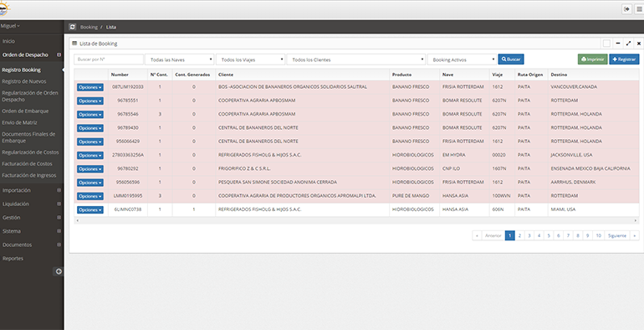This screenshot has width=644, height=330.
Task: Open Documentos Finales de Embarque sidebar item
Action: [x=28, y=137]
